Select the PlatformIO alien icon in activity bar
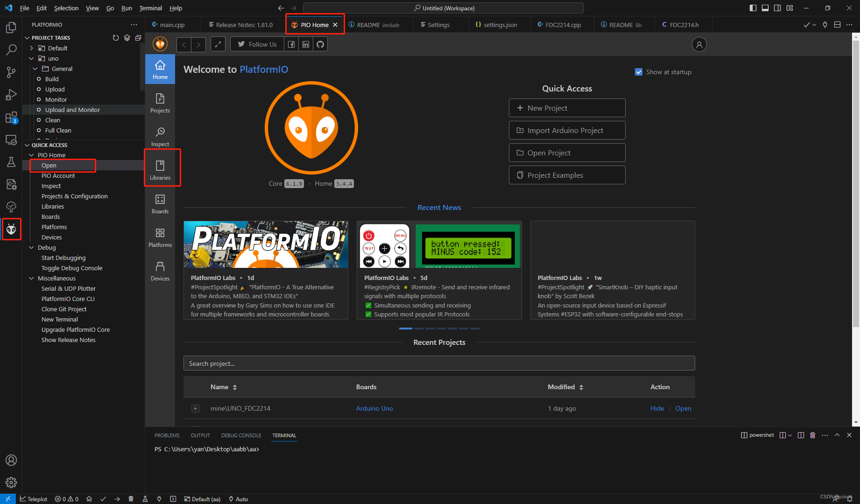Viewport: 860px width, 504px height. tap(11, 229)
